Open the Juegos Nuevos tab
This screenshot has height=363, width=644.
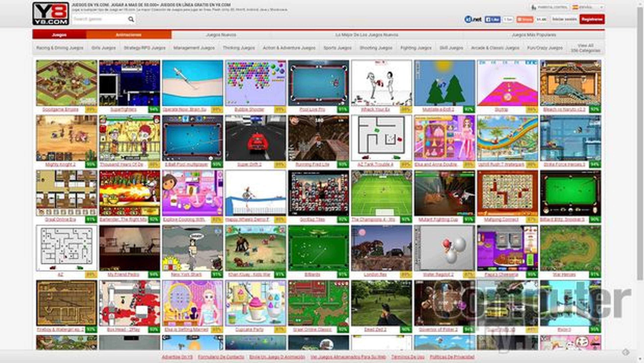click(x=221, y=35)
